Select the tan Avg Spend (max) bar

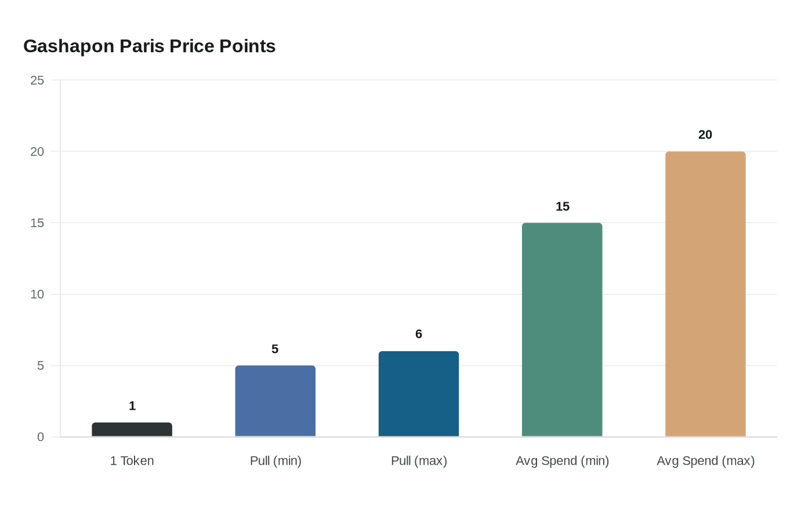(705, 294)
